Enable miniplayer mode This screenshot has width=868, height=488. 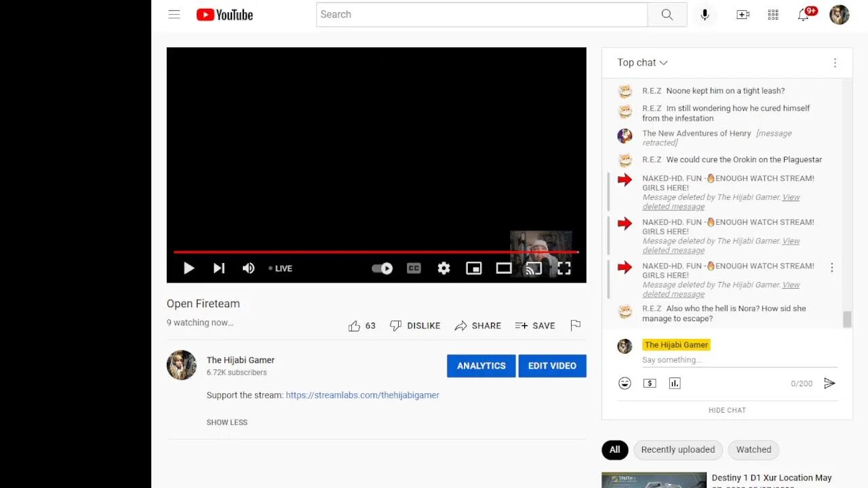point(473,268)
